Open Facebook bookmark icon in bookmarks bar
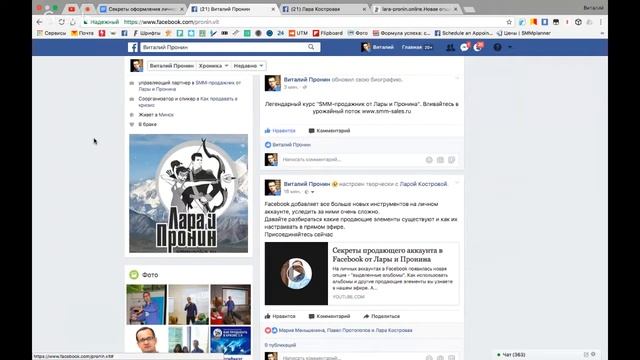The width and height of the screenshot is (640, 360). (x=124, y=33)
